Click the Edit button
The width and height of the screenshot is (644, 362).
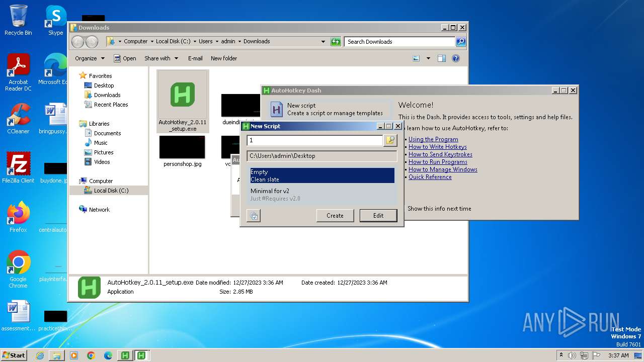point(378,216)
